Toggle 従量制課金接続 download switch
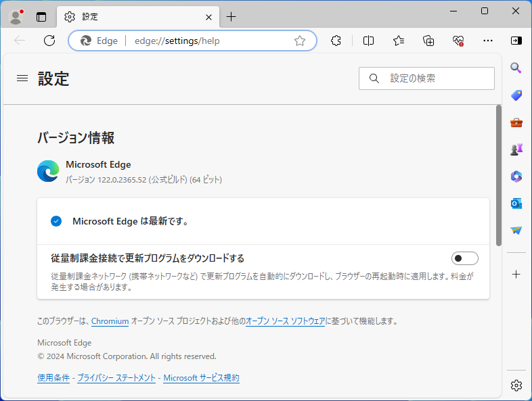Viewport: 532px width, 401px height. pyautogui.click(x=465, y=258)
